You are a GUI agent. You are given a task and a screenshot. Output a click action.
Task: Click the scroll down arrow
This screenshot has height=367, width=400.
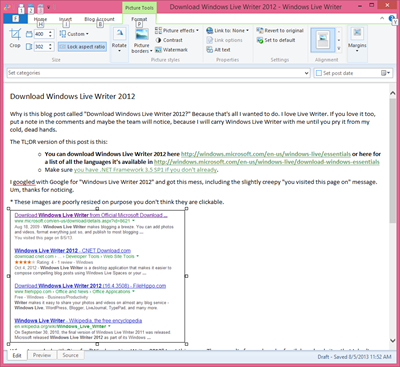(393, 341)
